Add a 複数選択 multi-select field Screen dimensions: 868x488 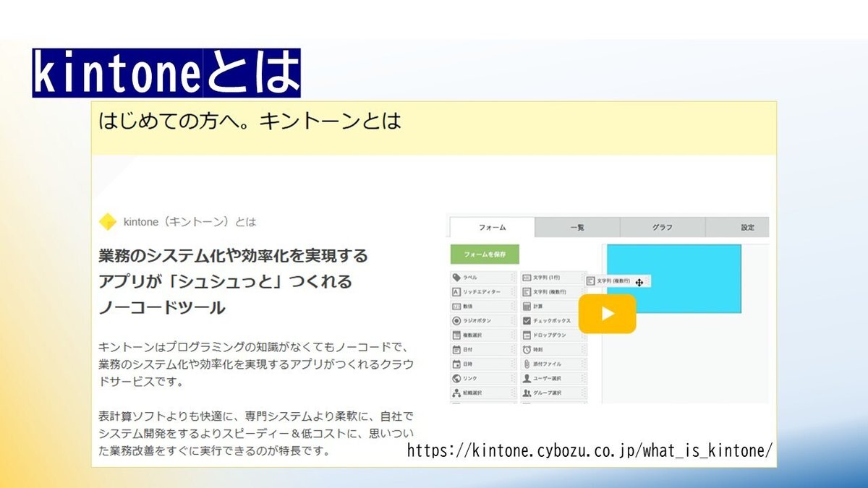(x=483, y=335)
